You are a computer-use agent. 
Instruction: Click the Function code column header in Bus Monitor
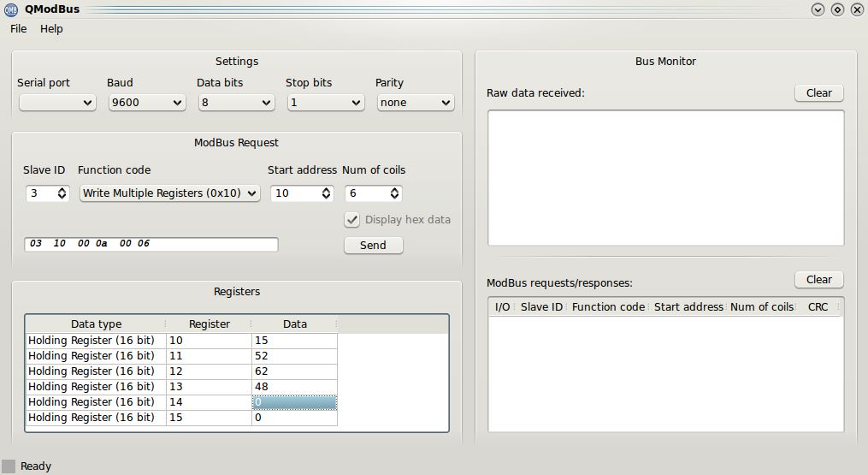click(608, 307)
